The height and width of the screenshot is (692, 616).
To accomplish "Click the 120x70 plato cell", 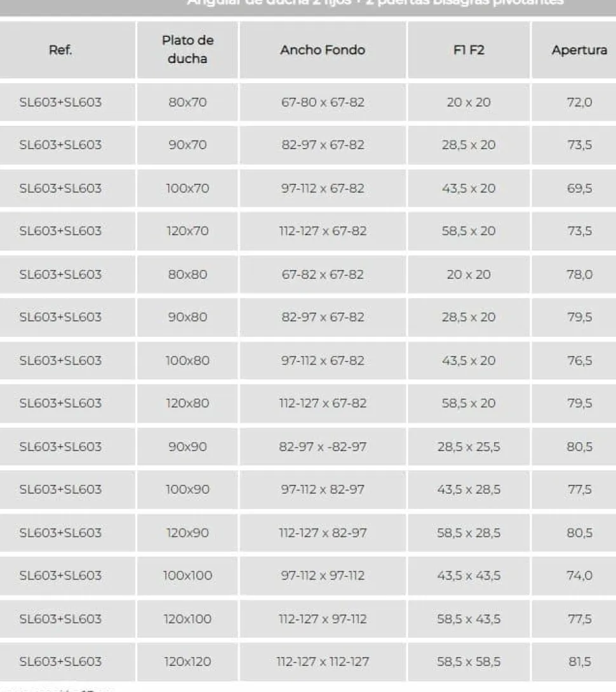I will [x=187, y=231].
